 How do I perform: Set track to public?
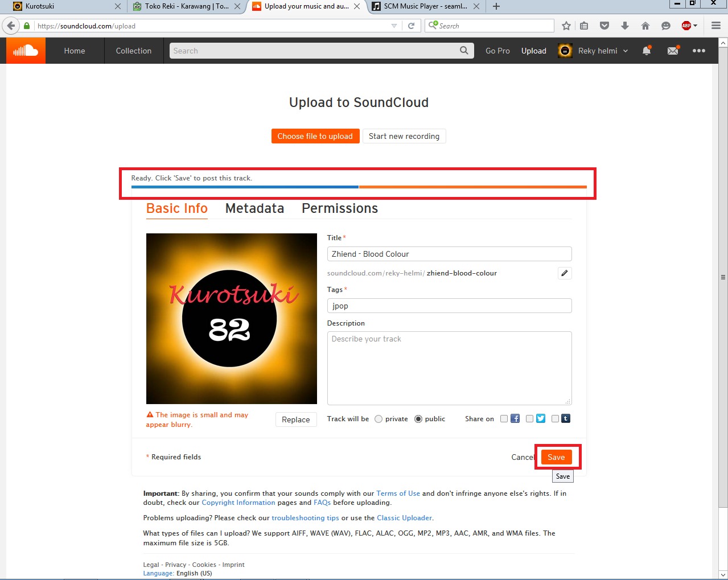(x=418, y=419)
